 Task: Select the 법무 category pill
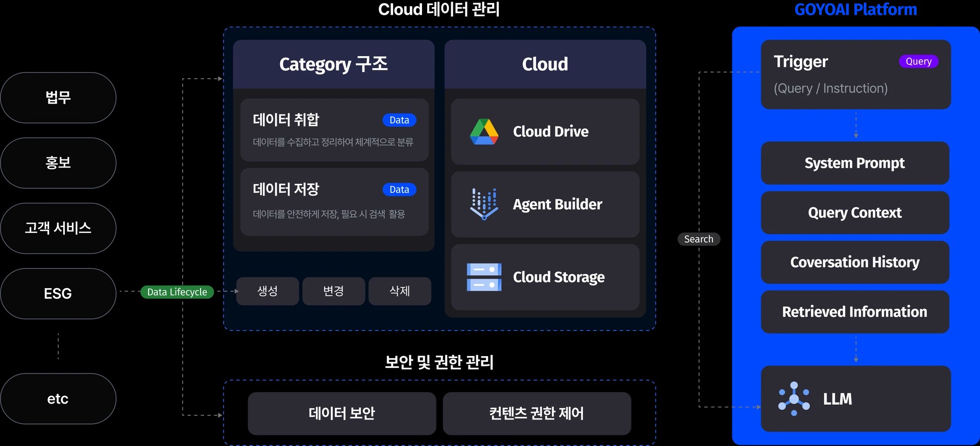[58, 98]
